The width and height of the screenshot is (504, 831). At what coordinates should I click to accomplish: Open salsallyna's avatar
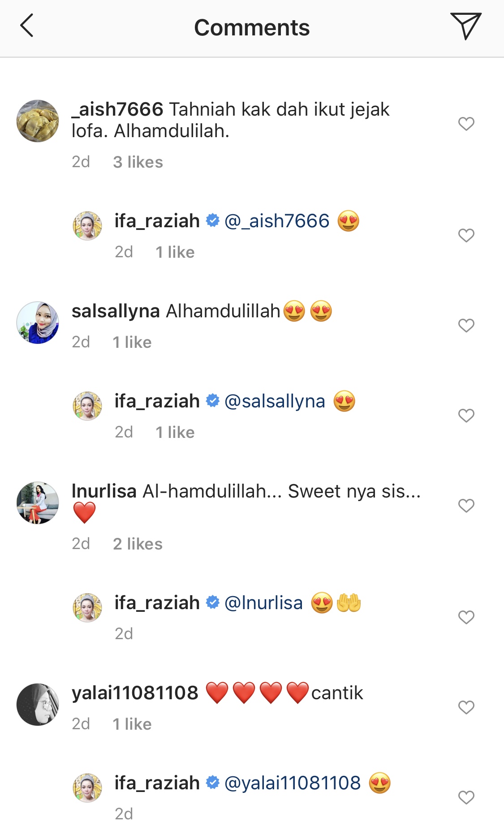(38, 323)
